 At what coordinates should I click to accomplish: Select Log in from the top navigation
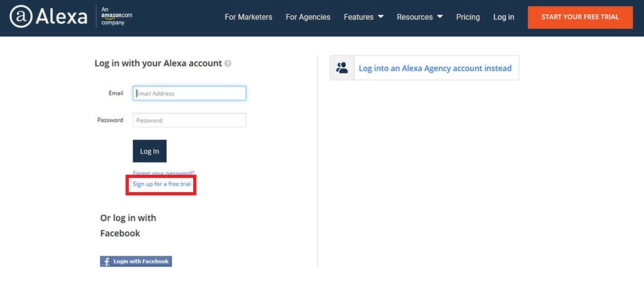(x=504, y=17)
